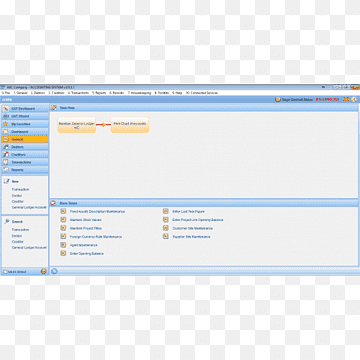The image size is (360, 360).
Task: Open the 4. Transactions menu
Action: [78, 93]
